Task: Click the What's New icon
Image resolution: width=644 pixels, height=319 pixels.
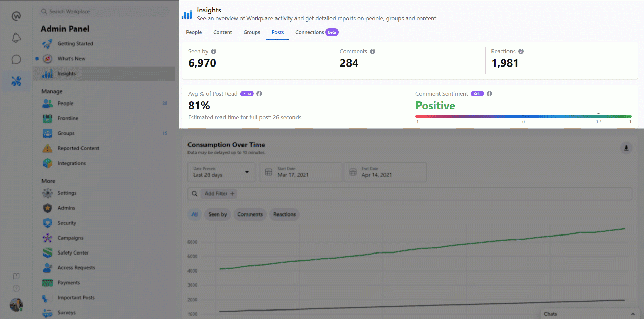Action: click(x=48, y=59)
